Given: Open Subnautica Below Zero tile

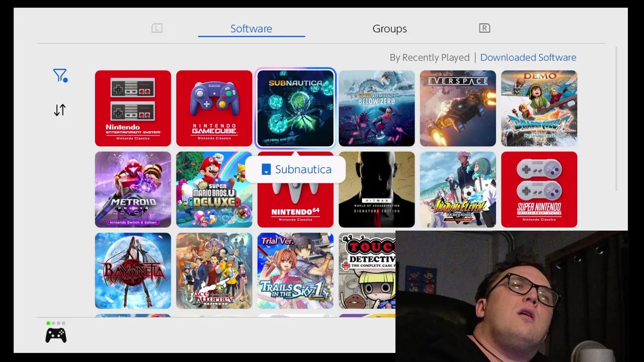Looking at the screenshot, I should point(377,109).
